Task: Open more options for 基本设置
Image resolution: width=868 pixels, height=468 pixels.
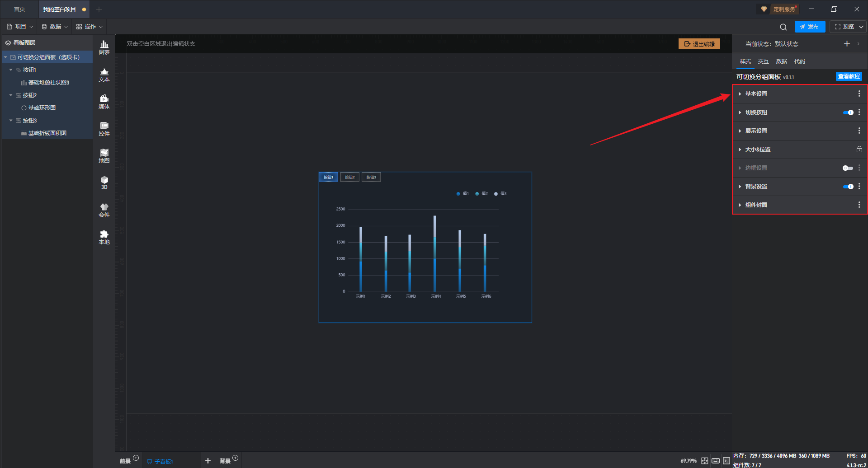Action: coord(859,94)
